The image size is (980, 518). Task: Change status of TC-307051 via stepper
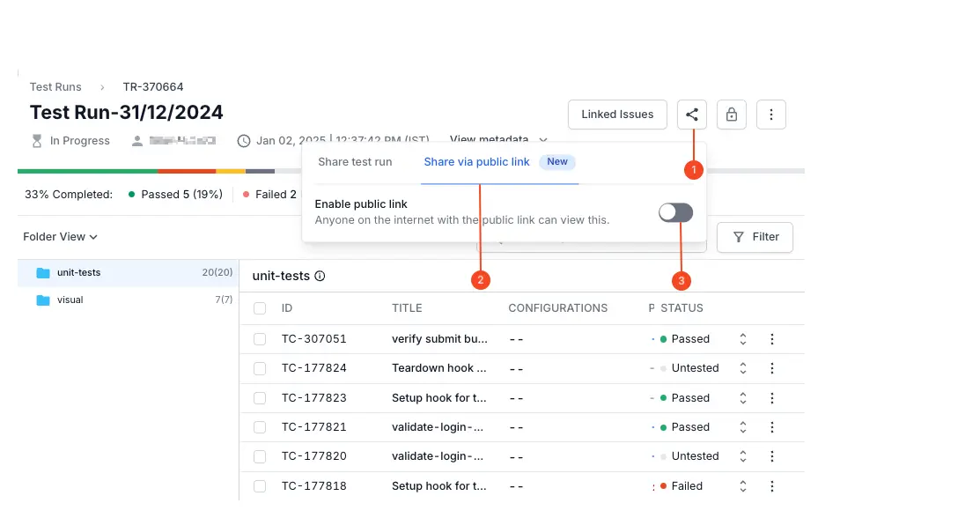[742, 339]
